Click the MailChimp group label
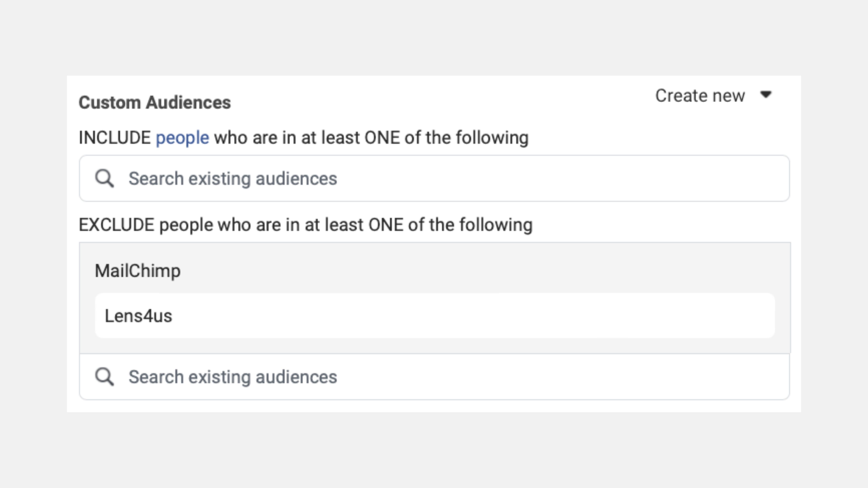The height and width of the screenshot is (488, 868). coord(137,271)
